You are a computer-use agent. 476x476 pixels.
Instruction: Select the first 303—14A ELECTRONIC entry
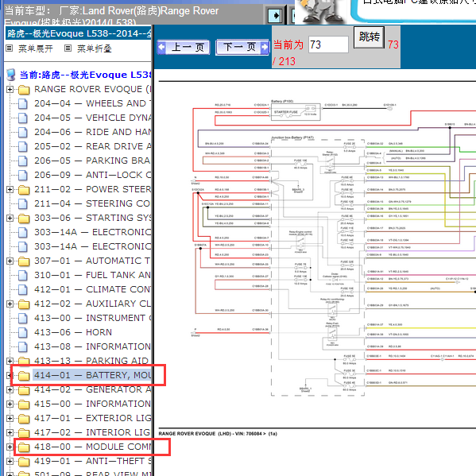pos(93,232)
